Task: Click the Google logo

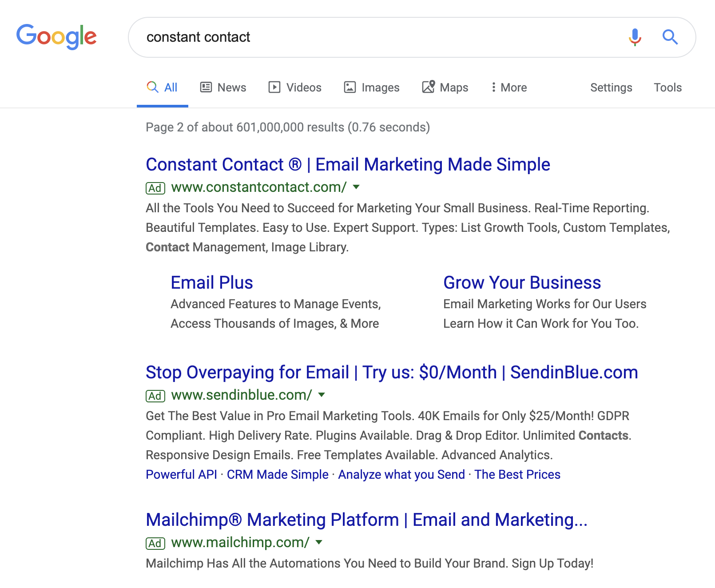Action: click(56, 36)
